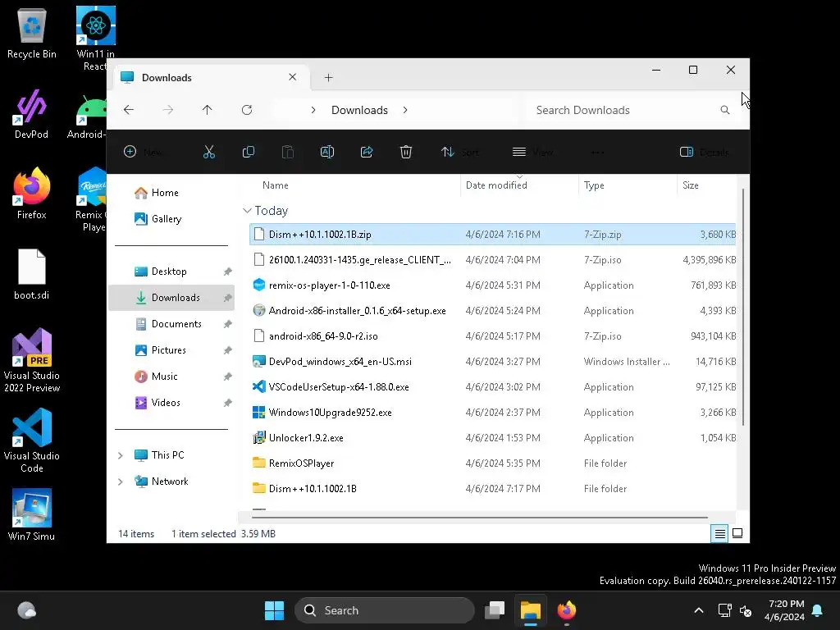Click the Paste clipboard icon

click(x=288, y=152)
